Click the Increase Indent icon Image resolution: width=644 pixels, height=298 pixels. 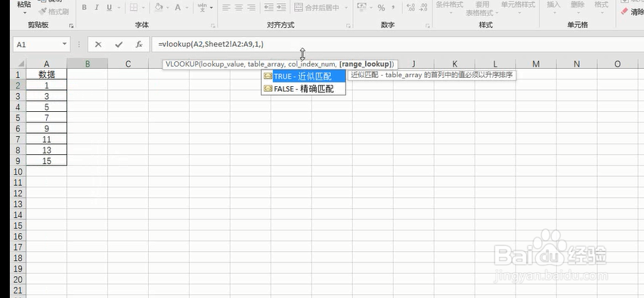point(281,8)
